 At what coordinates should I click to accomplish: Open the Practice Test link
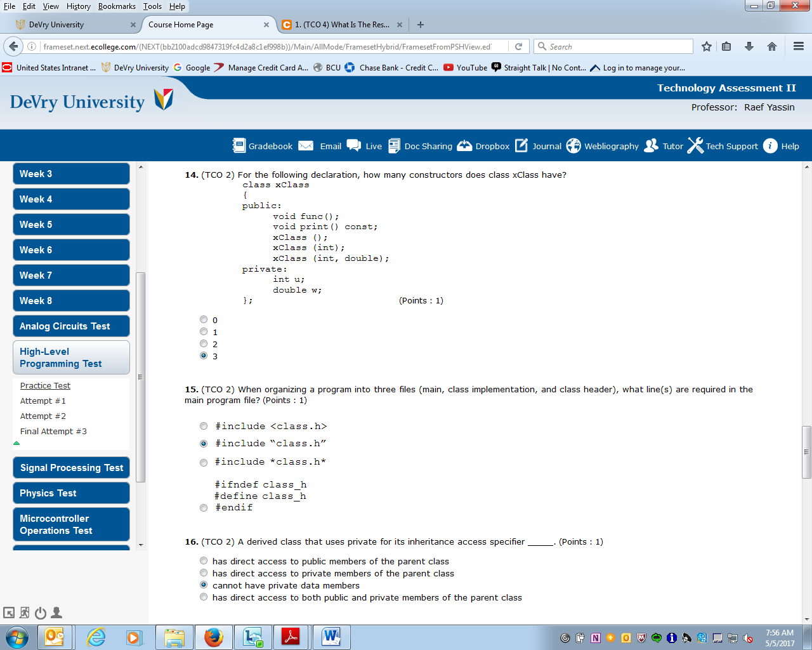(x=44, y=385)
